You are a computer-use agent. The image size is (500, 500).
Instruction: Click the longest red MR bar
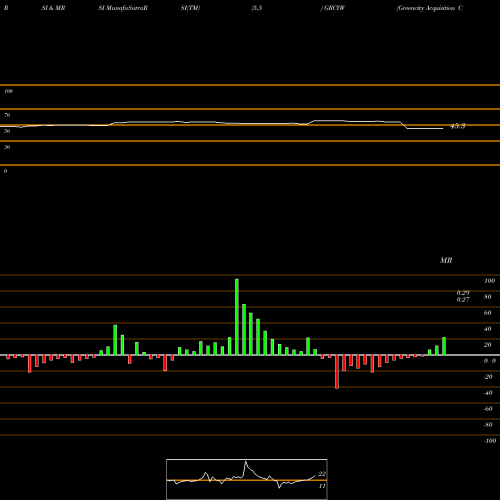[337, 372]
